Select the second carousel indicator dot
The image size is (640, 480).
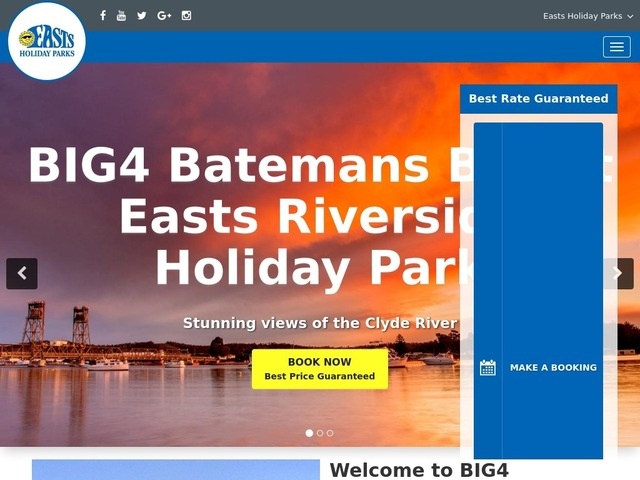320,433
